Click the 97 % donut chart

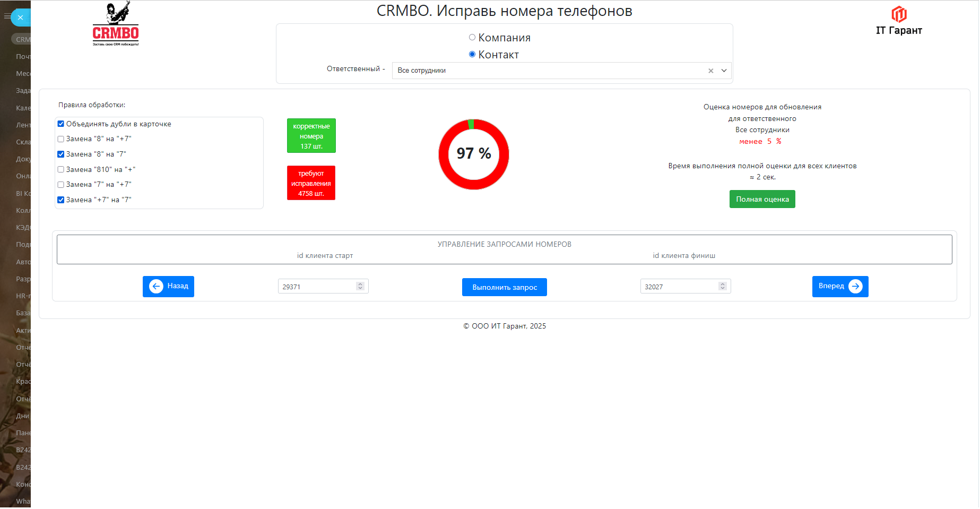click(473, 154)
